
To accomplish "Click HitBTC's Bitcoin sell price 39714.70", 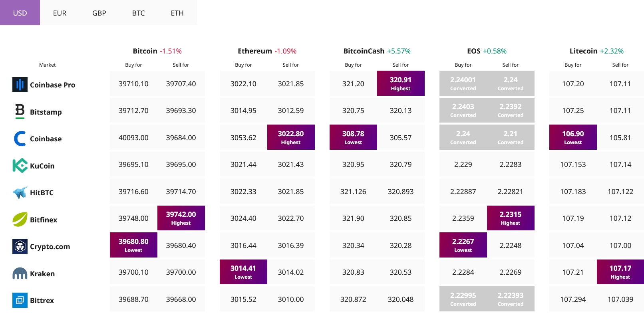I will click(181, 192).
